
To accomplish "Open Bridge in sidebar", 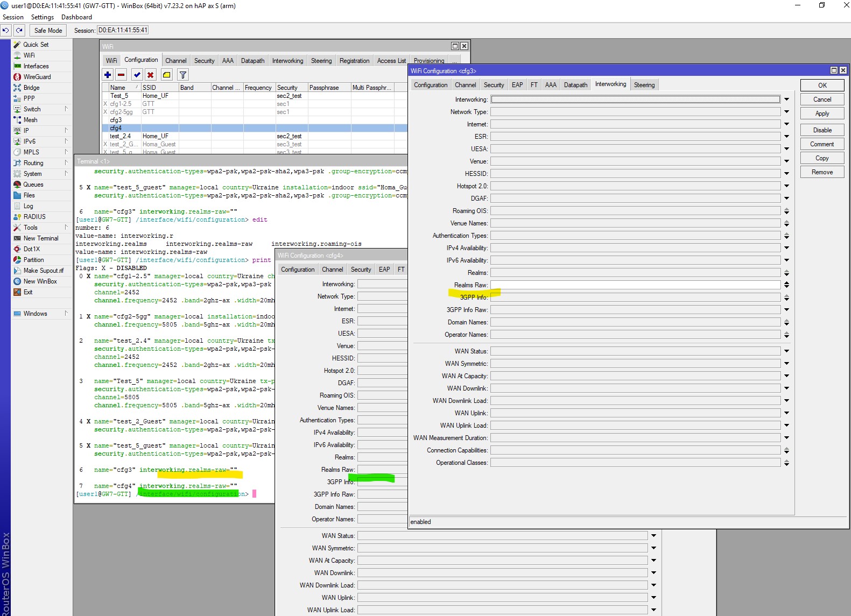I will (x=31, y=88).
